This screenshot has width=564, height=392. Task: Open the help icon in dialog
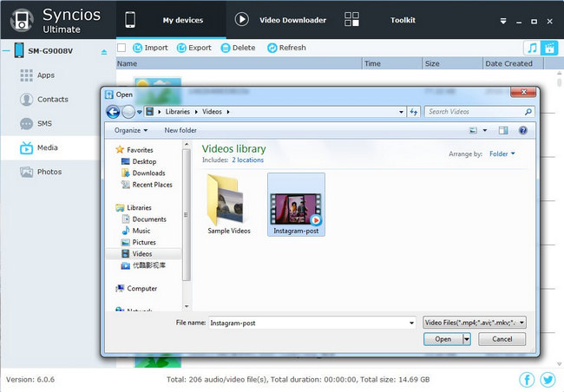tap(523, 130)
